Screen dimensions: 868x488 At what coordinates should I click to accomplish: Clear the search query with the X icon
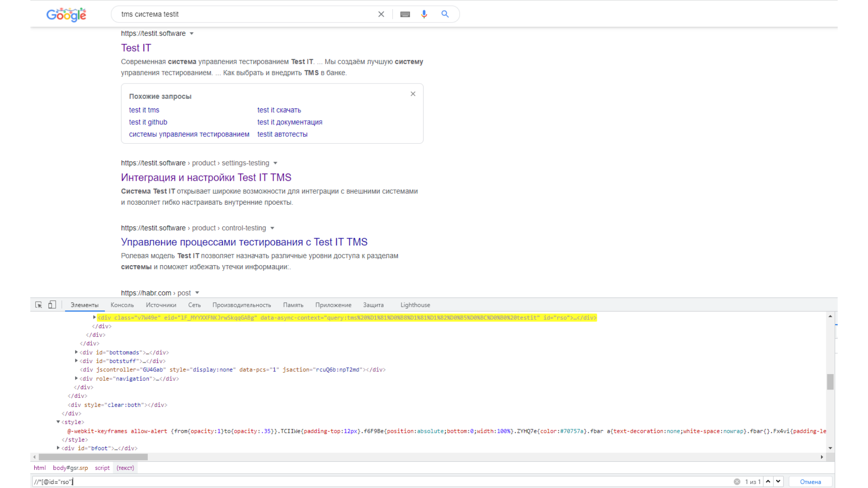click(x=381, y=14)
